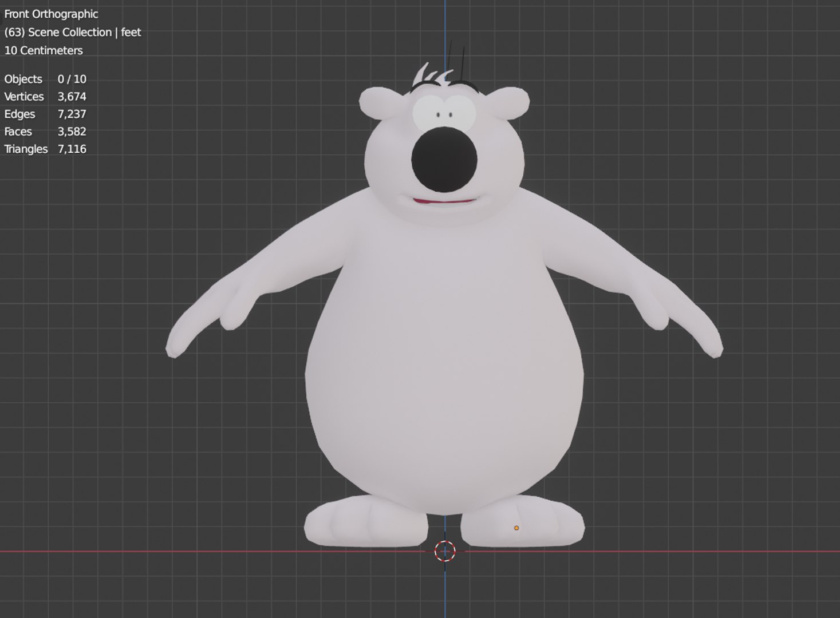Click the Triangles '7,116' statistic

click(x=72, y=149)
